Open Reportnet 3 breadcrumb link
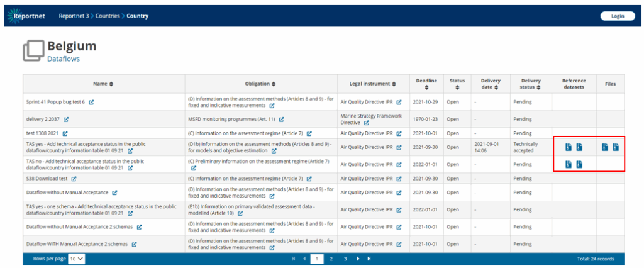 (x=73, y=16)
